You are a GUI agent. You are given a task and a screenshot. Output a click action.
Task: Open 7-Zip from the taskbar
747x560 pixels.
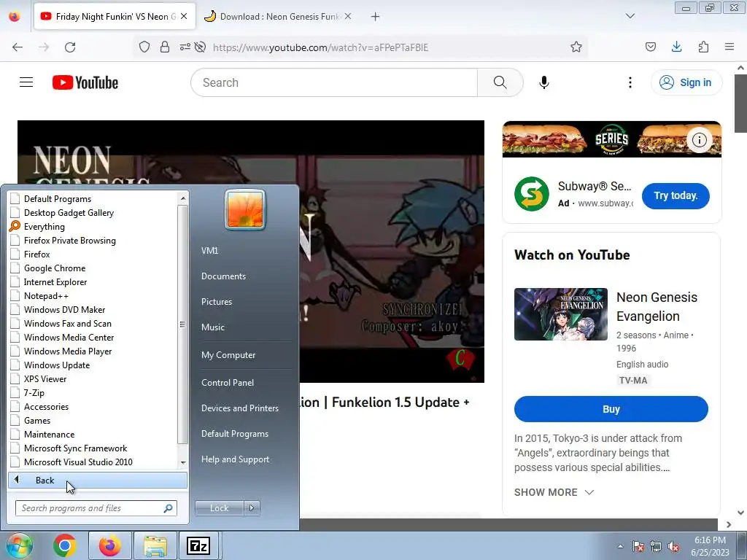(198, 545)
